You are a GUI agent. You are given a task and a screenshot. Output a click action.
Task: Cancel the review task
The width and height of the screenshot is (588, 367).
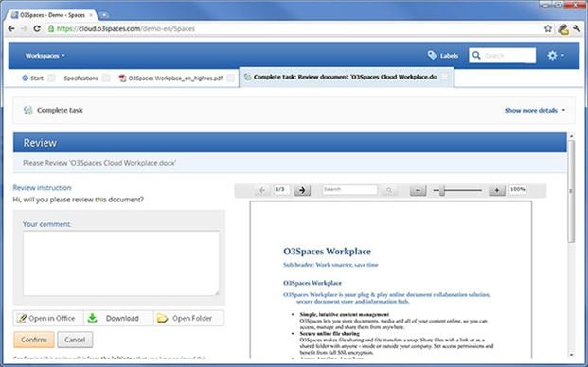point(75,340)
